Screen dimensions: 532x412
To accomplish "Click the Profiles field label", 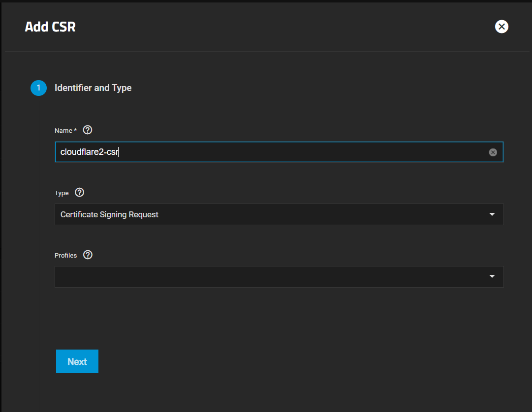I will [x=66, y=255].
